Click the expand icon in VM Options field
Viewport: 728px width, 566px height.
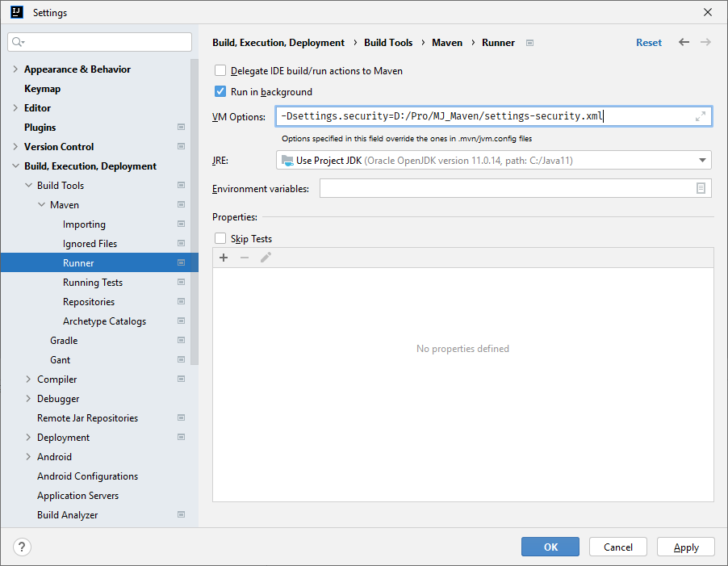point(700,117)
